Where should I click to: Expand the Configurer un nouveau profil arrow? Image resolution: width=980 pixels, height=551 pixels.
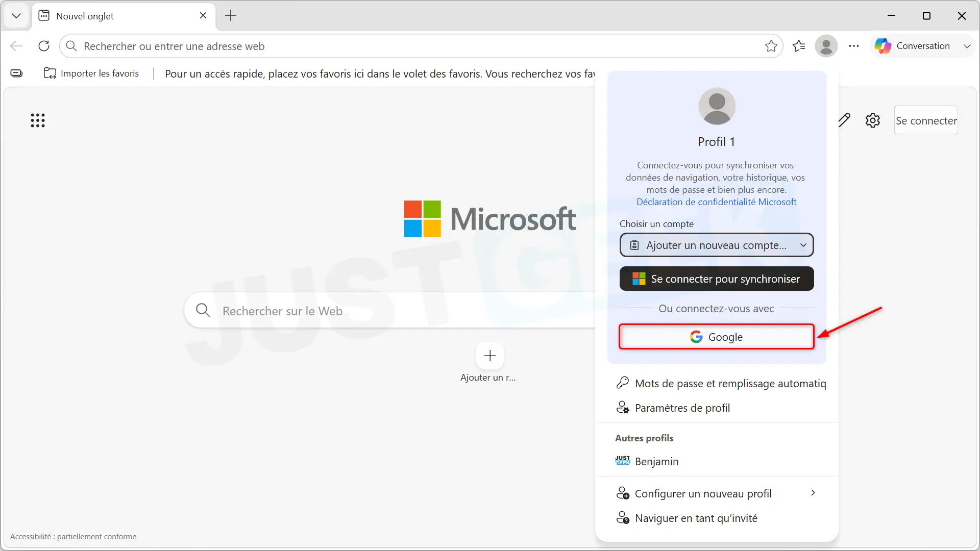click(813, 493)
